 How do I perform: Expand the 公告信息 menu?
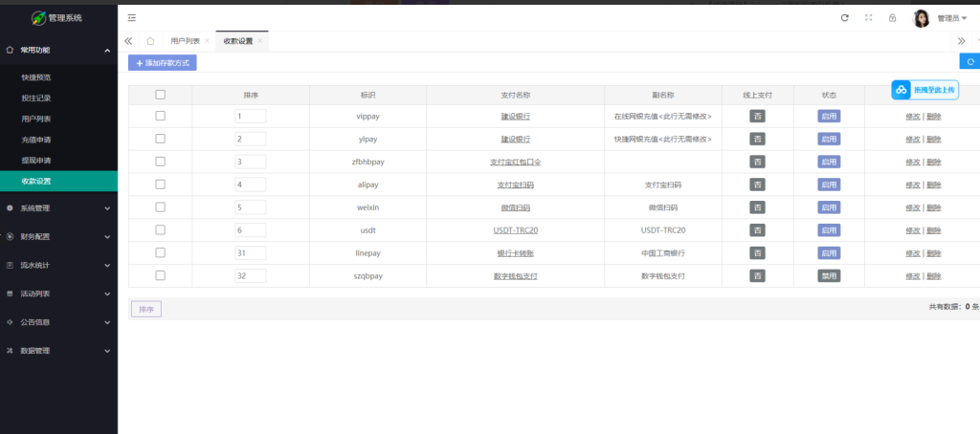[x=58, y=322]
